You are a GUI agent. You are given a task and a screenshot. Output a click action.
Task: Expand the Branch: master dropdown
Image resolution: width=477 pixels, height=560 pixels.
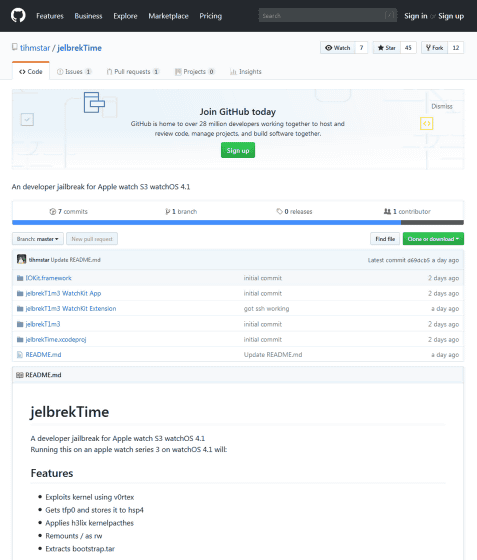(38, 239)
